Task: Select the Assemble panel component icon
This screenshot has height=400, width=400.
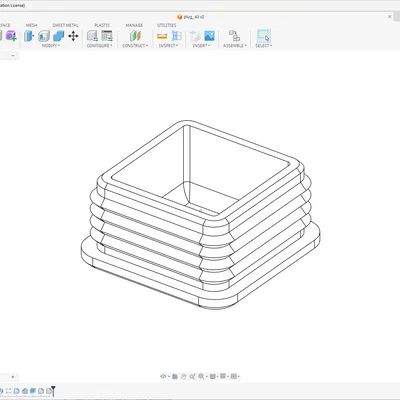Action: tap(234, 36)
